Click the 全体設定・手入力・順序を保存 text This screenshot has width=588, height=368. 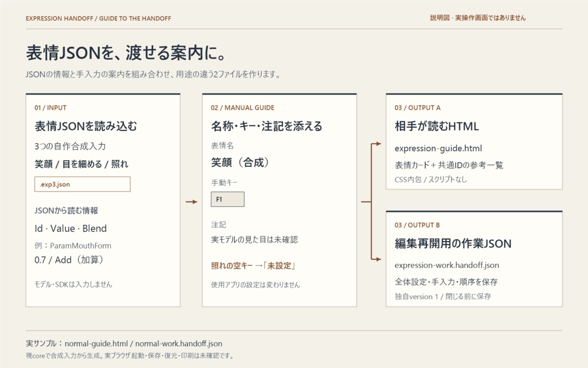point(446,282)
